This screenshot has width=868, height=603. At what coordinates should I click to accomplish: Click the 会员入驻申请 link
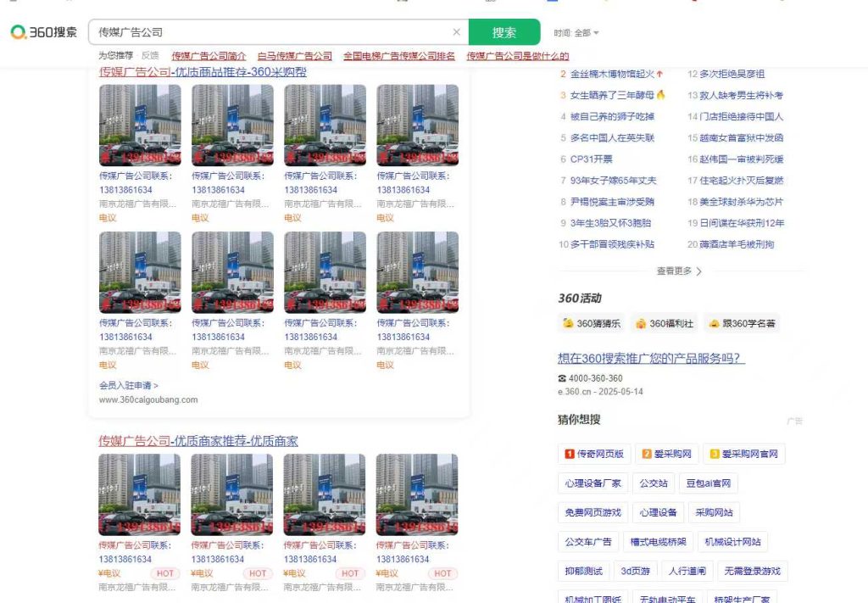[x=129, y=385]
